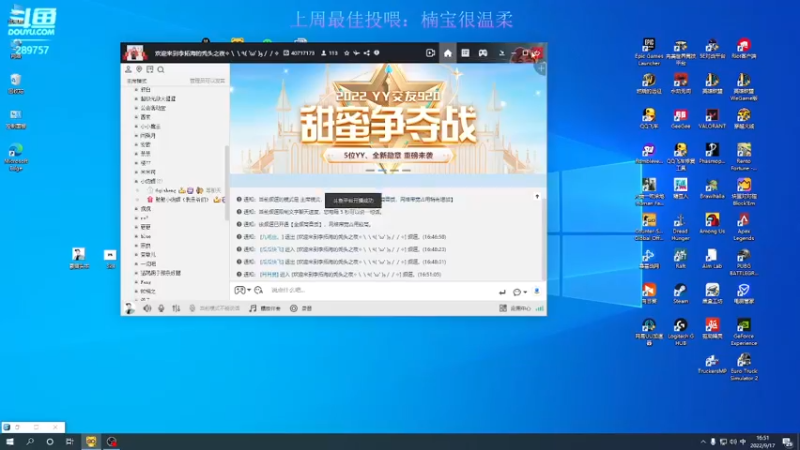Open the Windows Start menu

point(10,441)
